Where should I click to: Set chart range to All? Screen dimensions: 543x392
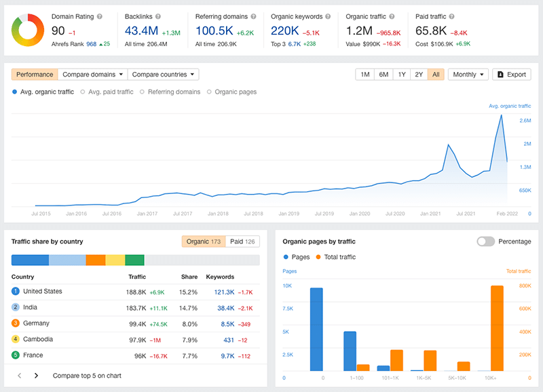436,75
